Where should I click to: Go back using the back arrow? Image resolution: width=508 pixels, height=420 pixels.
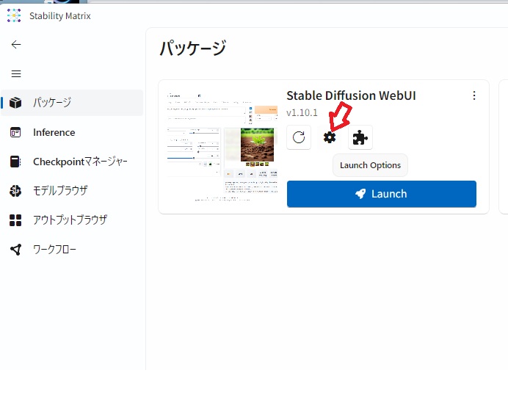(x=16, y=44)
